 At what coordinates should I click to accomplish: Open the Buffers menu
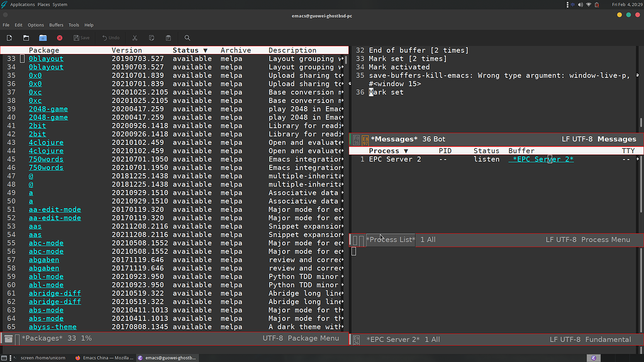click(x=56, y=25)
